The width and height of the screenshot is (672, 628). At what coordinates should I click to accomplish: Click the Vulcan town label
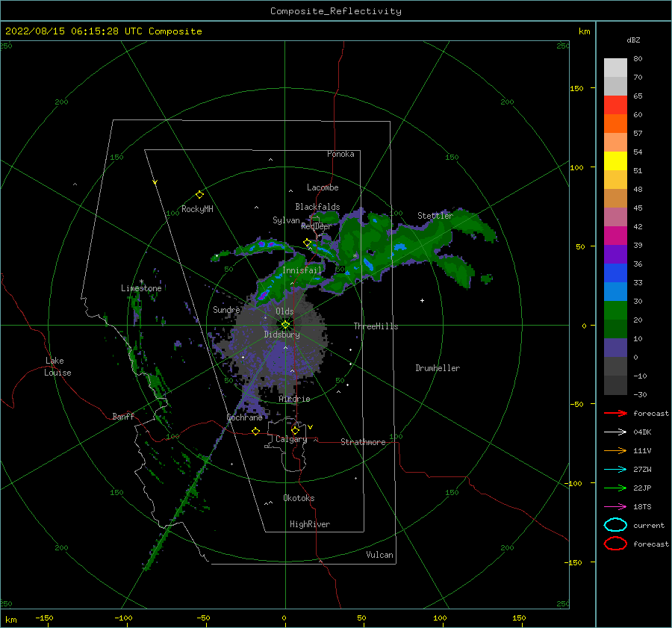pos(380,555)
